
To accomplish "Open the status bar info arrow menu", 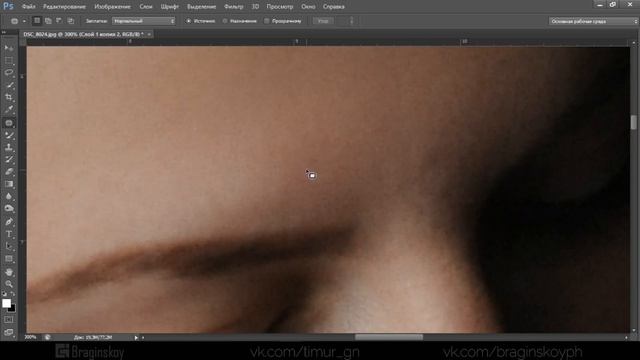I will (136, 338).
